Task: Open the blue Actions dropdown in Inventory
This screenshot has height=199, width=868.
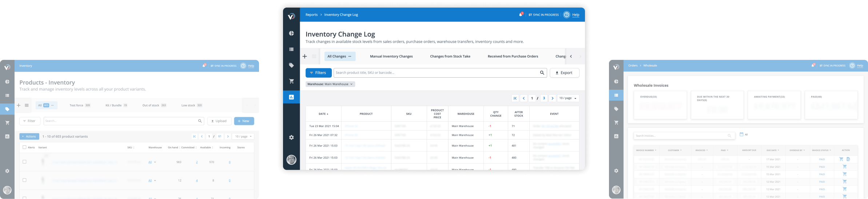Action: pyautogui.click(x=29, y=137)
